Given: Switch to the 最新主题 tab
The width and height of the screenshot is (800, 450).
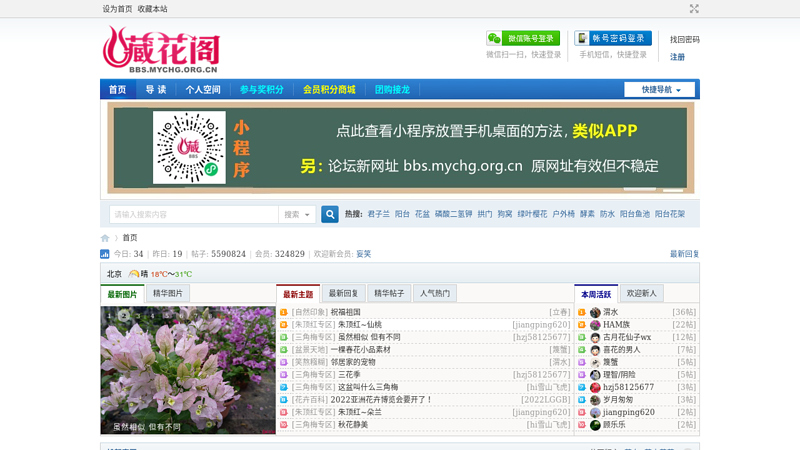Looking at the screenshot, I should pyautogui.click(x=298, y=294).
